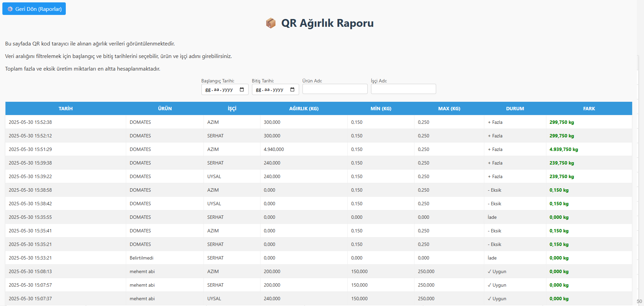Click the DURUM column header
644x306 pixels.
[x=515, y=109]
